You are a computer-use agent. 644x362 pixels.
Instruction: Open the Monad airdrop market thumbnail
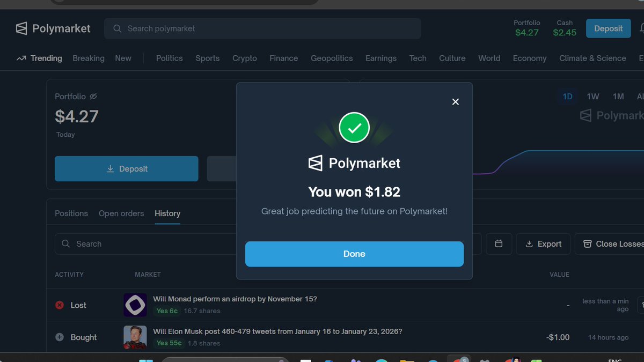135,305
